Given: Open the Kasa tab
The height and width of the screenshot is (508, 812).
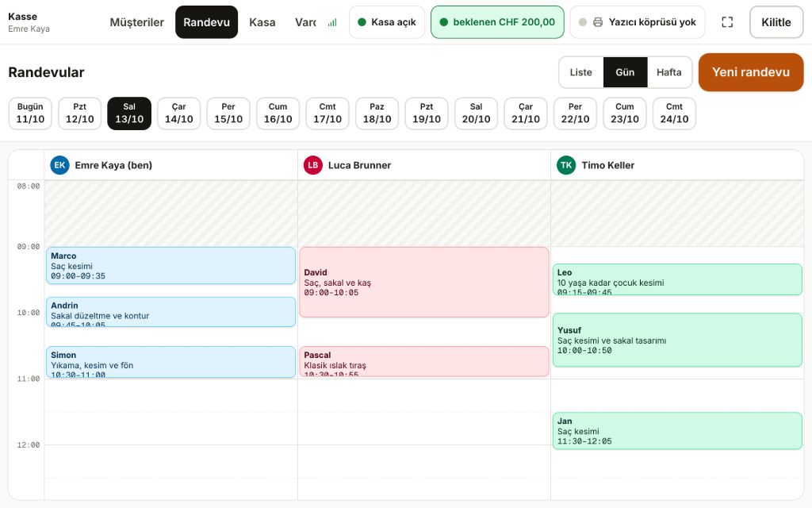Looking at the screenshot, I should [262, 22].
